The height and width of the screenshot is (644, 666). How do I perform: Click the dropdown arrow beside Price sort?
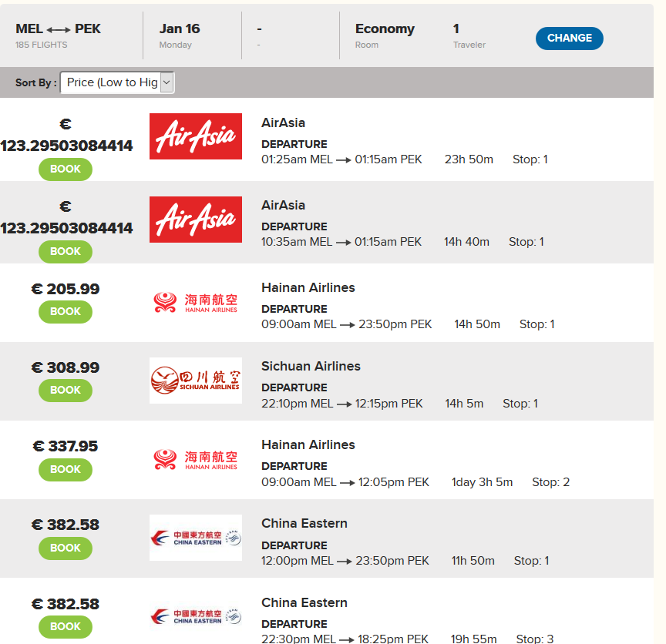click(167, 82)
